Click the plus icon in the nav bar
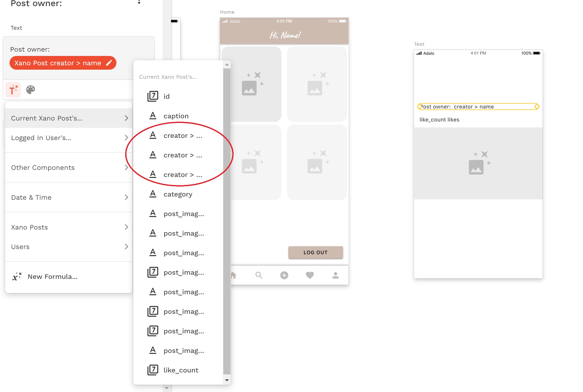 tap(284, 275)
